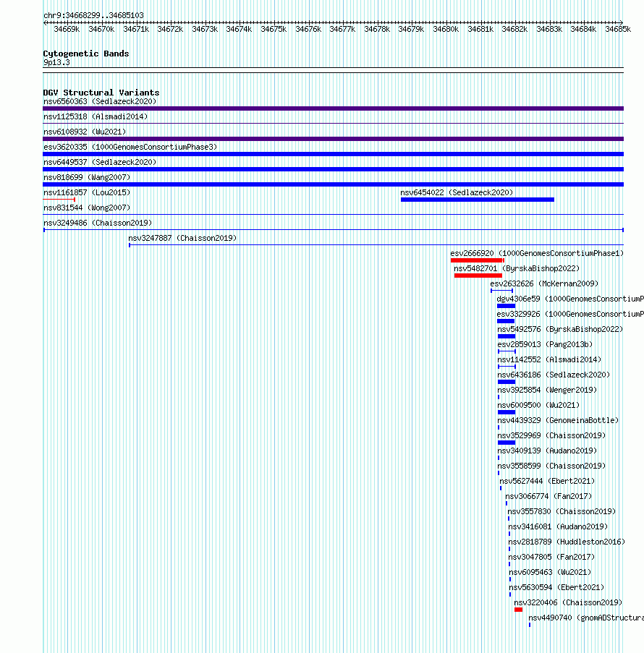Screen dimensions: 644x653
Task: Click nsv1142552 (Alsmadi2014) label
Action: [x=549, y=360]
